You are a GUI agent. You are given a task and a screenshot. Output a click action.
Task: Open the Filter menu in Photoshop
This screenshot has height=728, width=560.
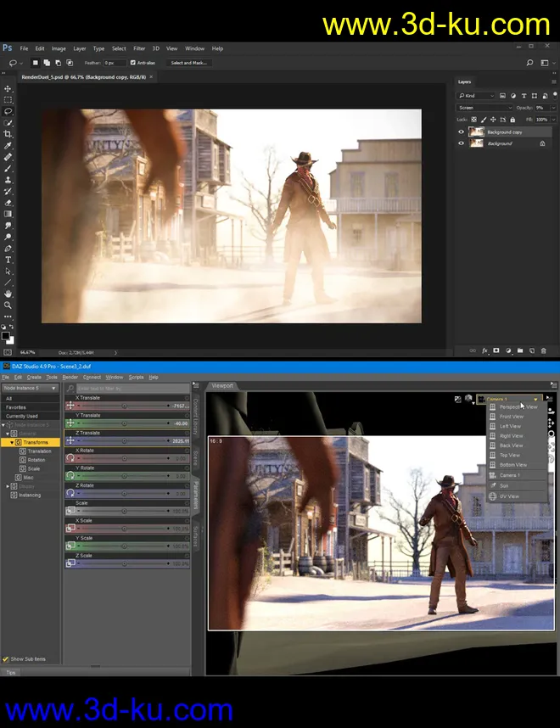(x=139, y=48)
